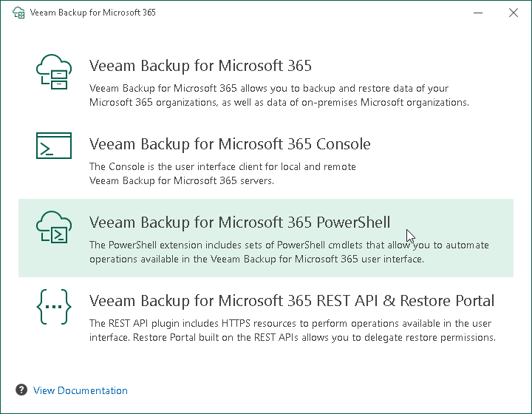Click the window title text in title bar
The image size is (532, 414).
click(92, 13)
